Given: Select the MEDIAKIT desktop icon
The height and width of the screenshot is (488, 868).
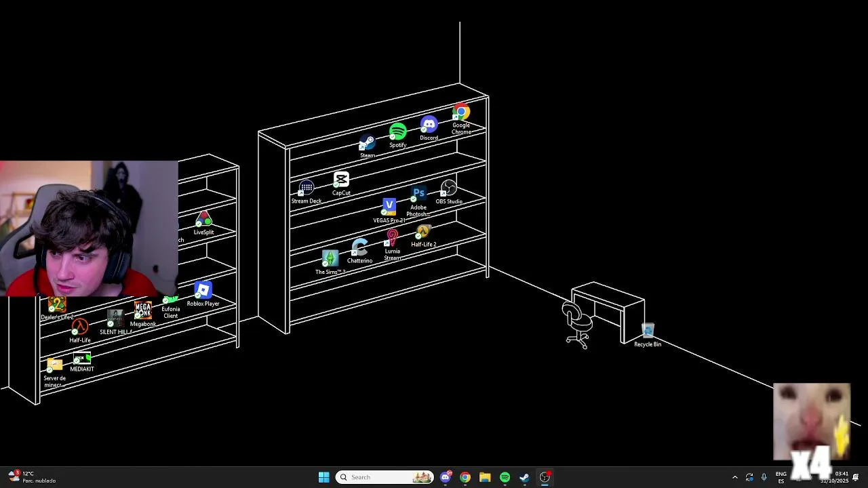Looking at the screenshot, I should click(x=82, y=363).
